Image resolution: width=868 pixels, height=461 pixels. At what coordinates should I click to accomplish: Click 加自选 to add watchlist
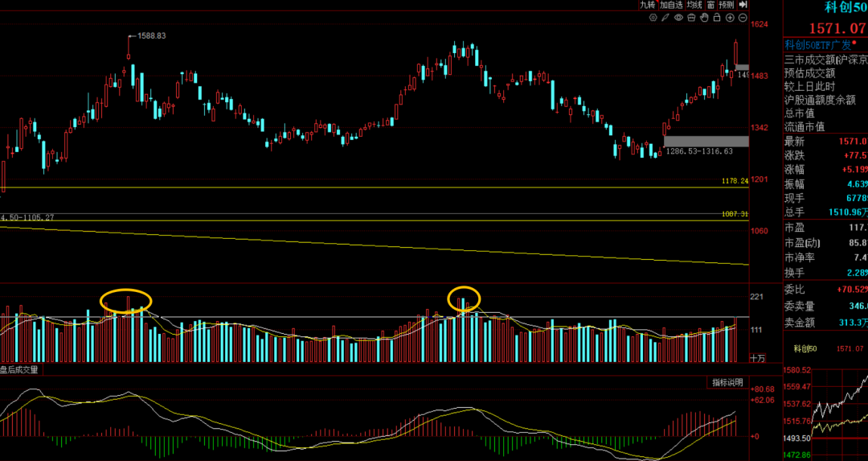[671, 5]
